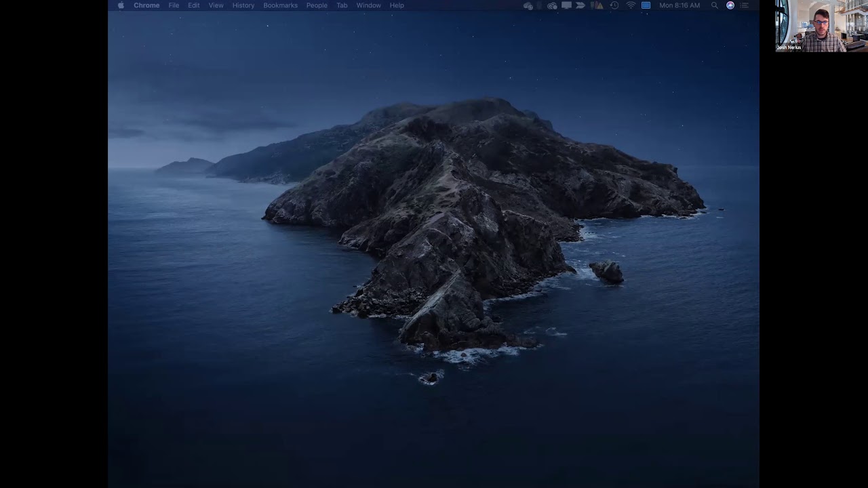Open the Edit menu
This screenshot has width=868, height=488.
194,5
